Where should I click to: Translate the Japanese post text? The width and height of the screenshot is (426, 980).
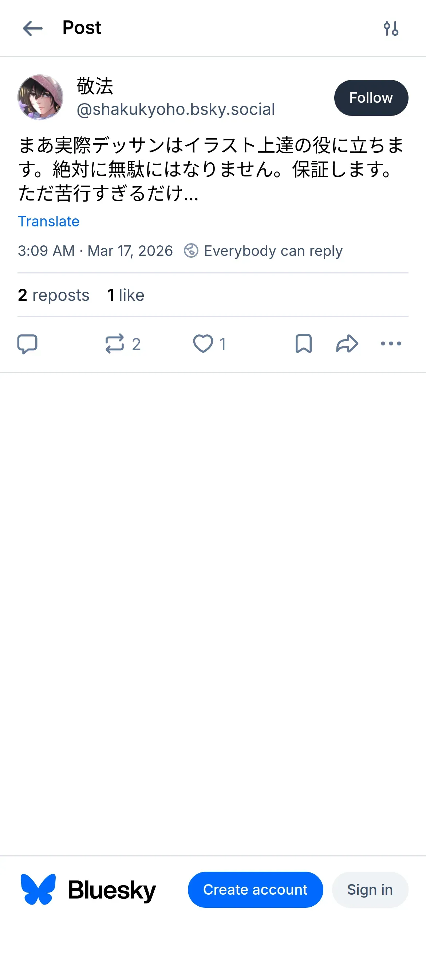pos(49,221)
